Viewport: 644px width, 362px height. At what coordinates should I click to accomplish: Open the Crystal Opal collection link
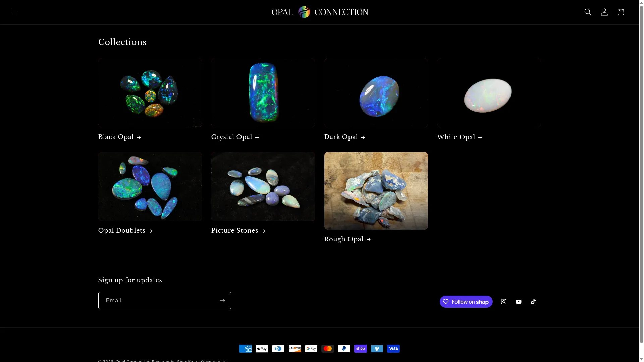click(235, 137)
